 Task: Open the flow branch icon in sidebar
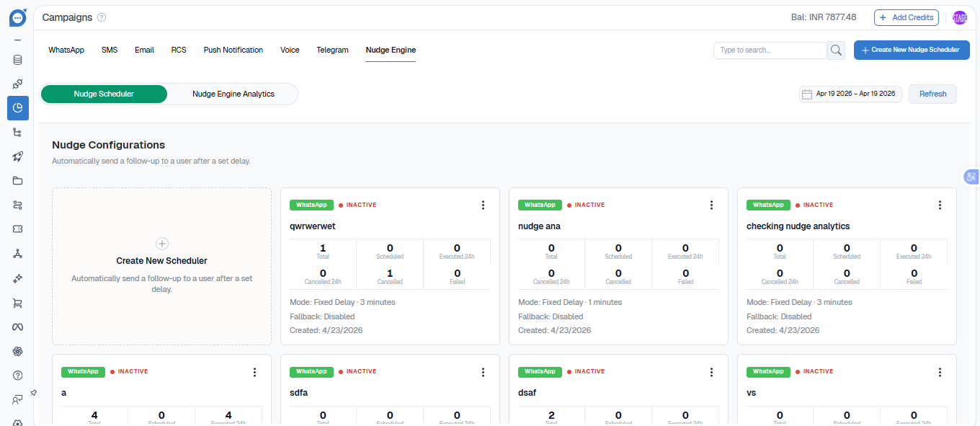tap(18, 133)
